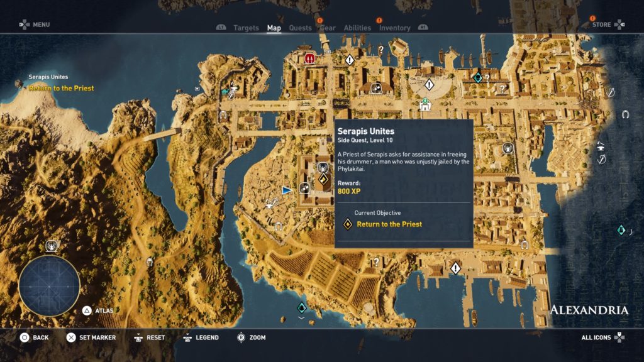644x362 pixels.
Task: Click the yellow 'Return to the Priest' tracker text at left
Action: [x=61, y=88]
